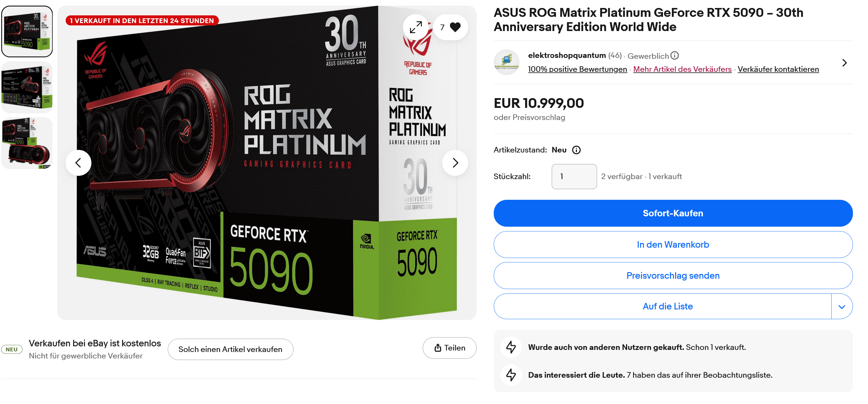868x404 pixels.
Task: Expand Auf die Liste dropdown arrow
Action: click(841, 307)
